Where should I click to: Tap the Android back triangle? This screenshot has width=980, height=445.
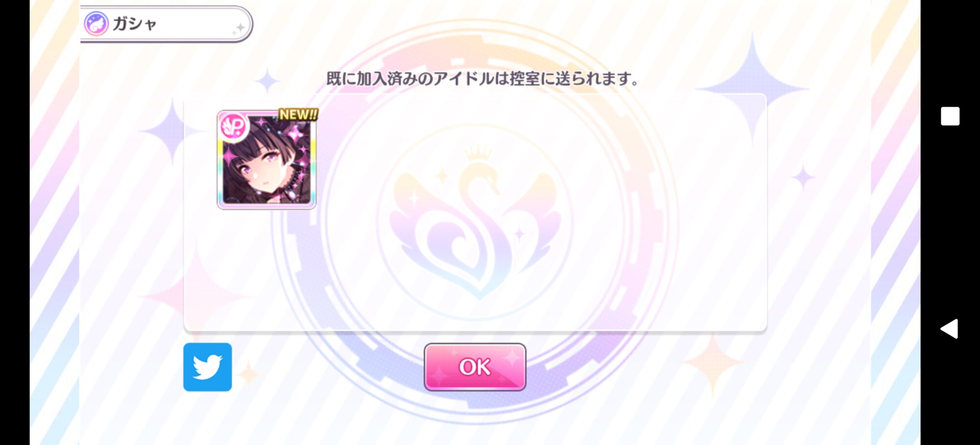tap(950, 328)
